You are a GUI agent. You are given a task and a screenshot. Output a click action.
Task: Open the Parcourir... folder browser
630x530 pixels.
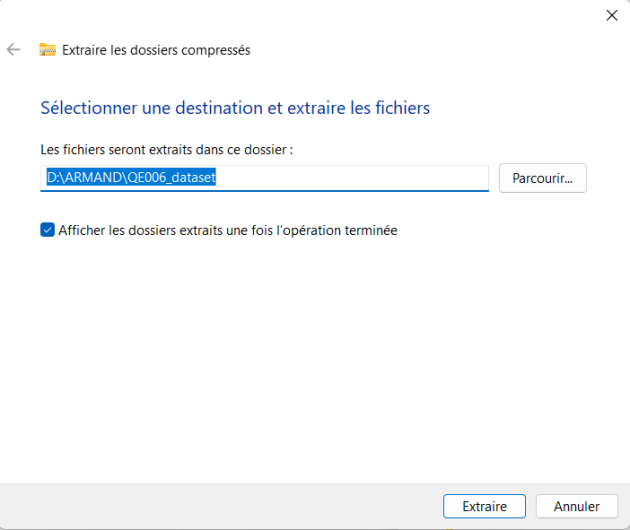542,178
